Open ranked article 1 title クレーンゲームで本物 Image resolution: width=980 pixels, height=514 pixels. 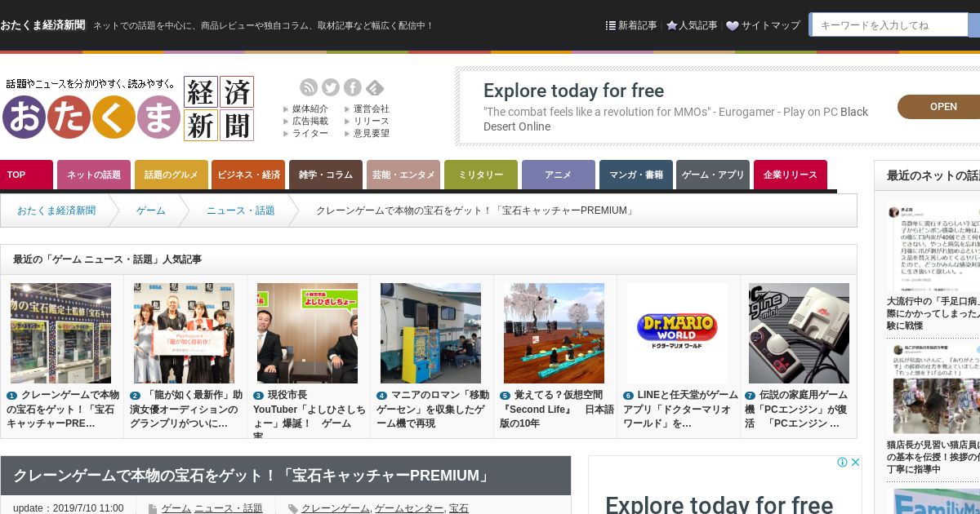click(x=63, y=409)
